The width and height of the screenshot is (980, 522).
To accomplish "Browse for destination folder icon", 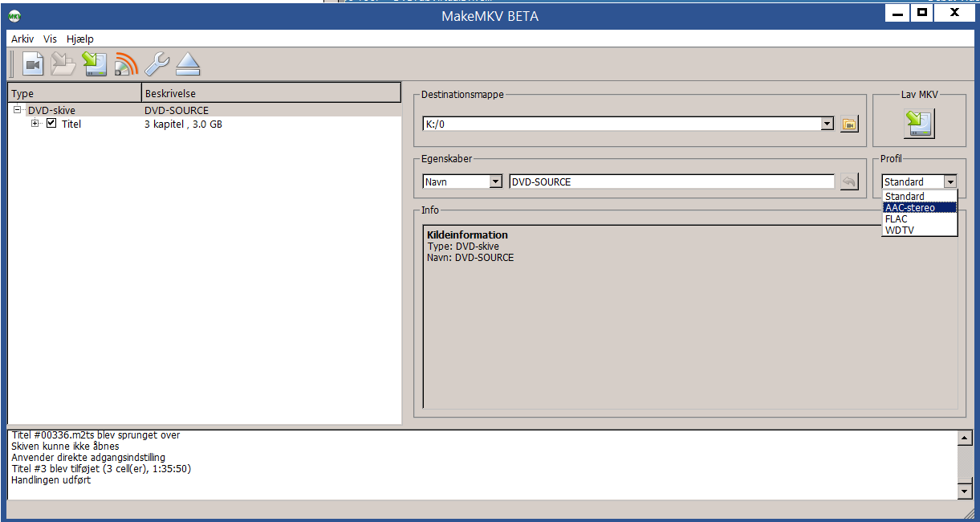I will click(x=849, y=124).
